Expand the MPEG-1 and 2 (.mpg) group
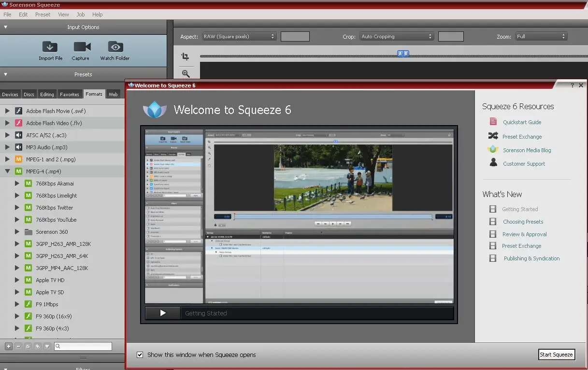Screen dimensions: 588x370 (x=7, y=159)
